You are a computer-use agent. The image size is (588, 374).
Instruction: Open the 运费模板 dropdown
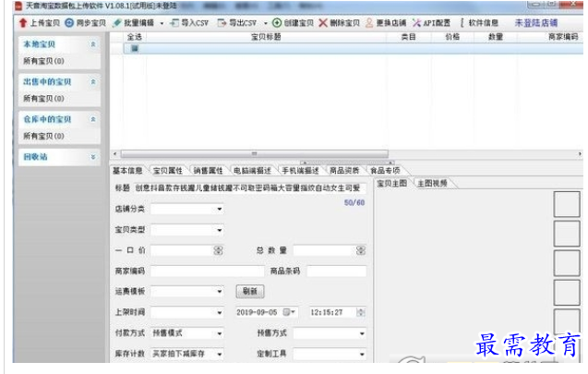point(186,292)
